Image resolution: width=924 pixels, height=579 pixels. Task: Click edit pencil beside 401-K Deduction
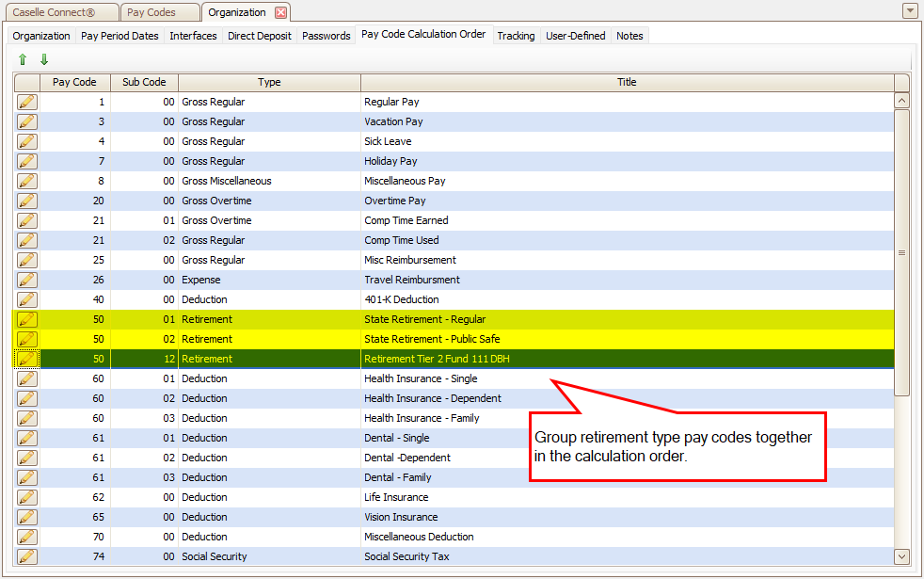[27, 299]
